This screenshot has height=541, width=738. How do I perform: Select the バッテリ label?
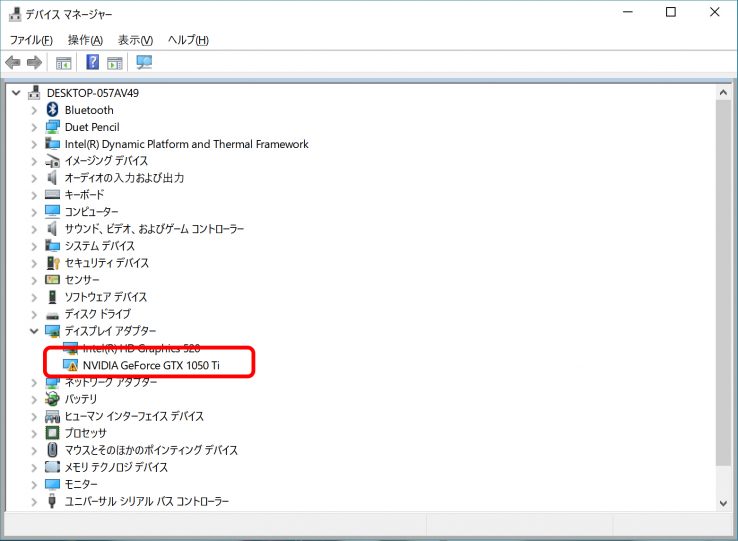[81, 399]
